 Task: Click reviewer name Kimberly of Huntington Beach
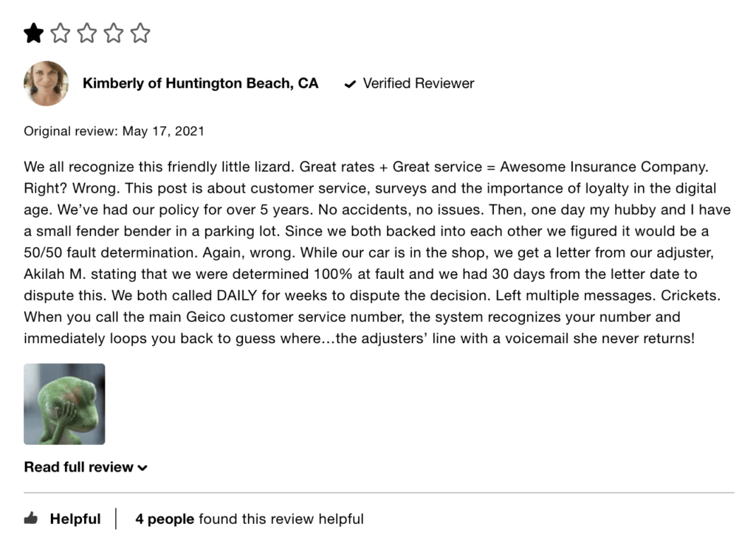coord(200,83)
